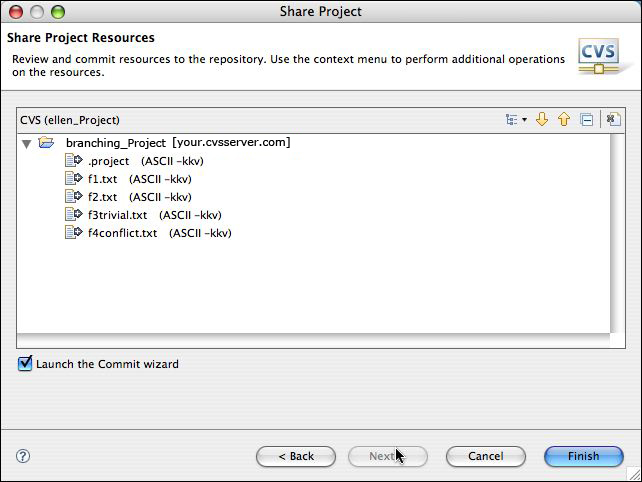Click the CVS logo banner icon
Viewport: 642px width, 482px height.
598,55
